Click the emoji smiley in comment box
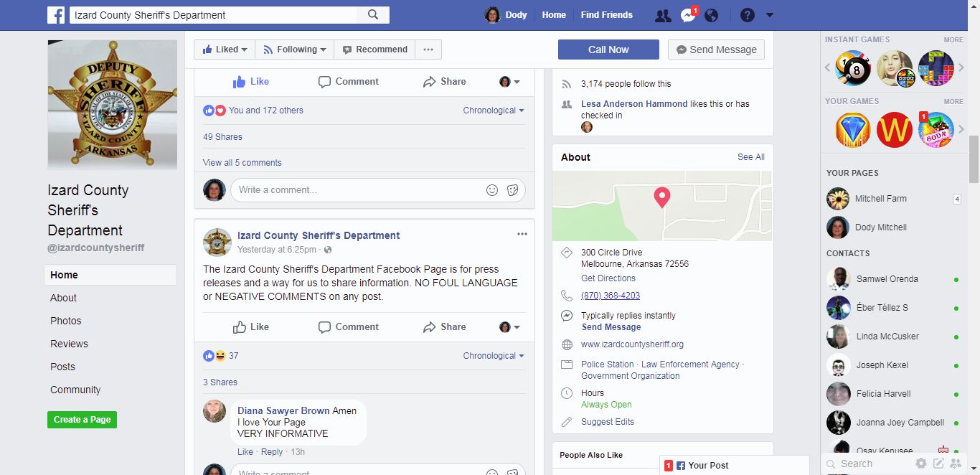The image size is (980, 475). click(492, 190)
